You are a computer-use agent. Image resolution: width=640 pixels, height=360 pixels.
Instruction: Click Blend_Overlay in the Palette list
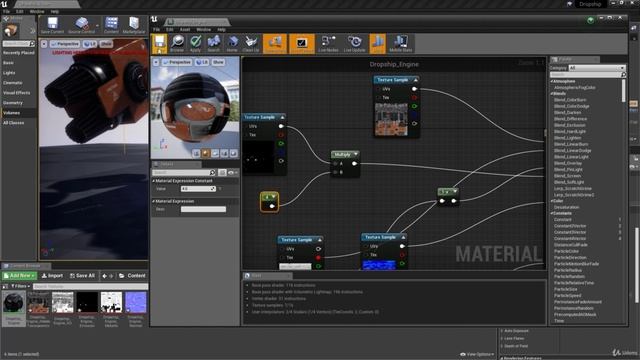point(568,163)
